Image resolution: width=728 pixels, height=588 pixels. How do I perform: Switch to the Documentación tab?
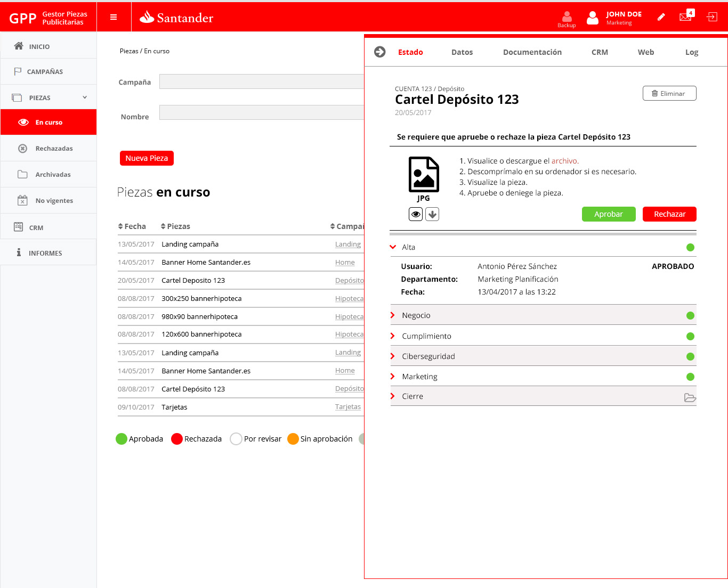coord(532,52)
